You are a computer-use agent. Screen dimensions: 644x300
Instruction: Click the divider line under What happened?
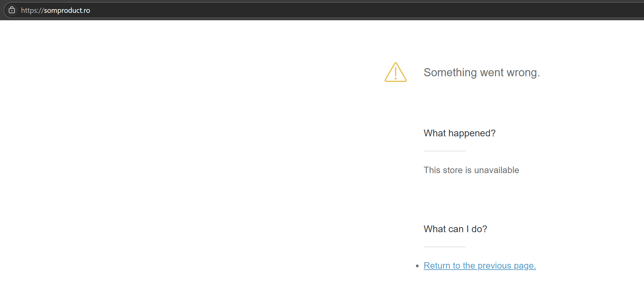tap(445, 151)
